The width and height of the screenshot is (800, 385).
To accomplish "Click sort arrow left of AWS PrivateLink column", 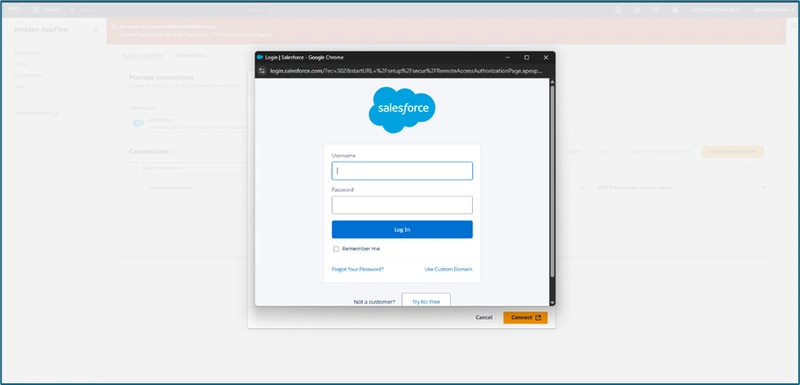I will click(x=581, y=188).
